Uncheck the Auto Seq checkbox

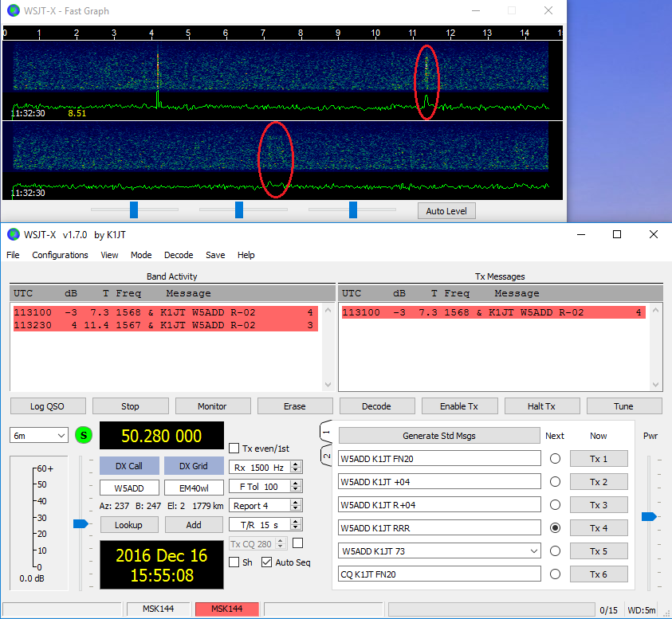point(266,562)
